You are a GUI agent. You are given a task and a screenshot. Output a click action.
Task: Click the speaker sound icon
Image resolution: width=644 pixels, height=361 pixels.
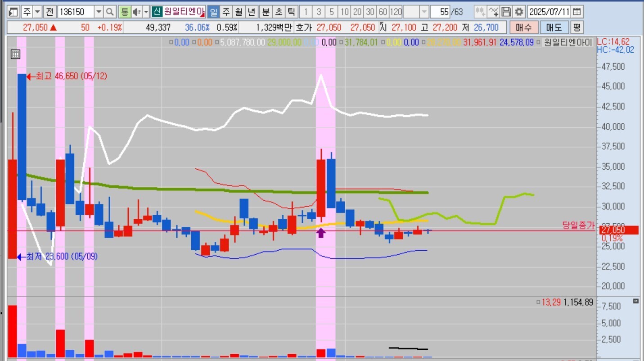(136, 12)
